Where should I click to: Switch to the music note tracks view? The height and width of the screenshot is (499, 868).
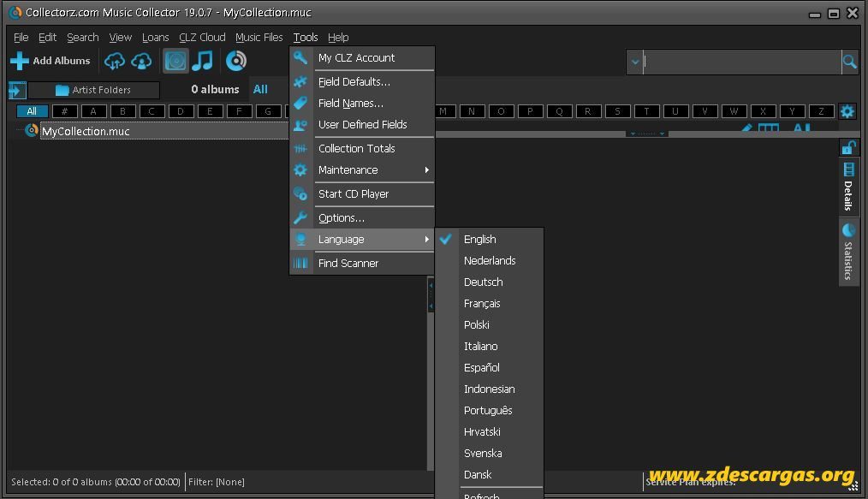203,61
